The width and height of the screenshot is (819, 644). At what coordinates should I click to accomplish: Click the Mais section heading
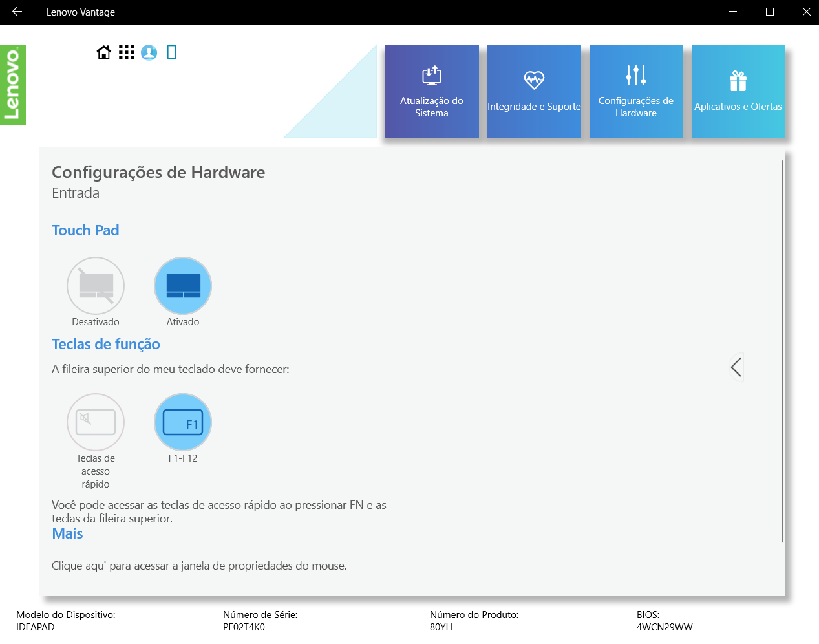(67, 534)
